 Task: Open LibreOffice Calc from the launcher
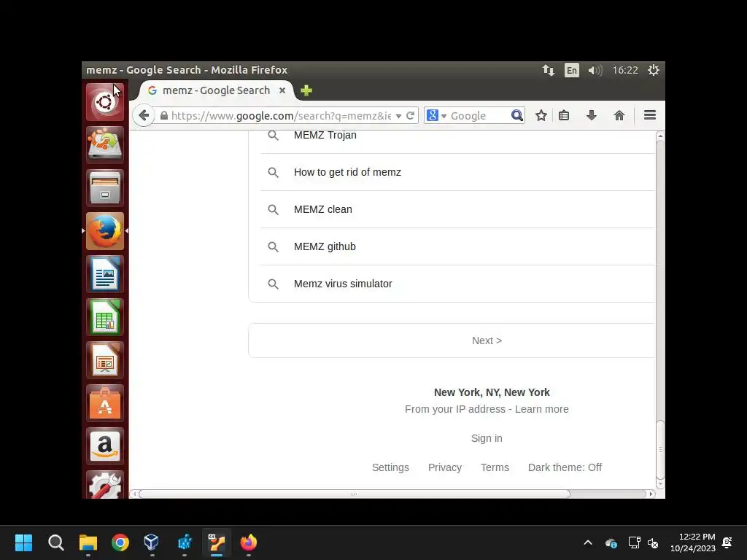pyautogui.click(x=105, y=317)
